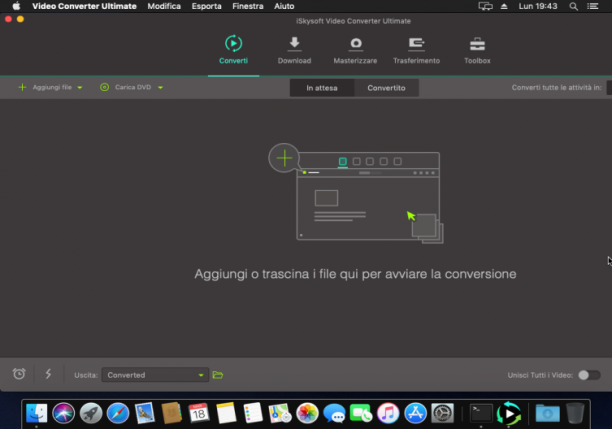
Task: Select the In attesa tab
Action: coord(322,88)
